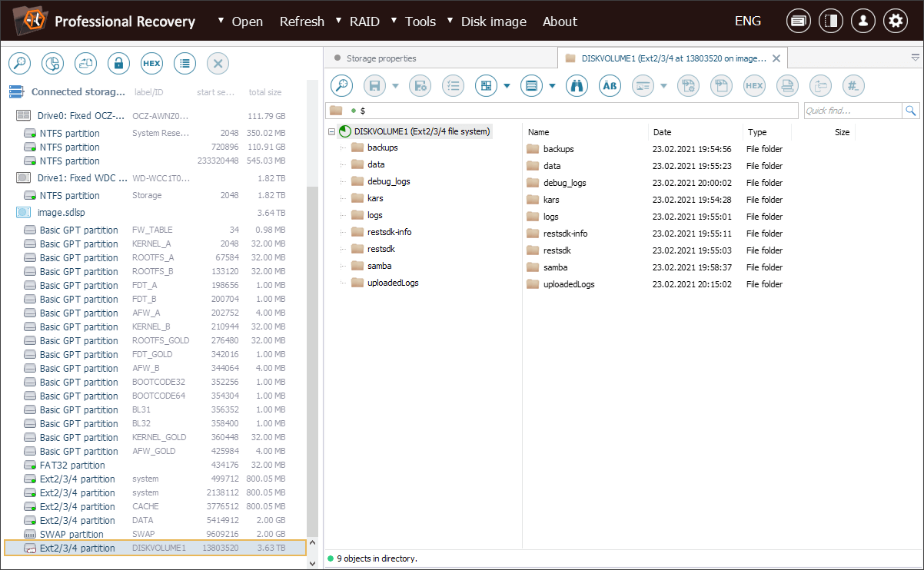Open settings with the gear icon
This screenshot has width=924, height=570.
(895, 22)
